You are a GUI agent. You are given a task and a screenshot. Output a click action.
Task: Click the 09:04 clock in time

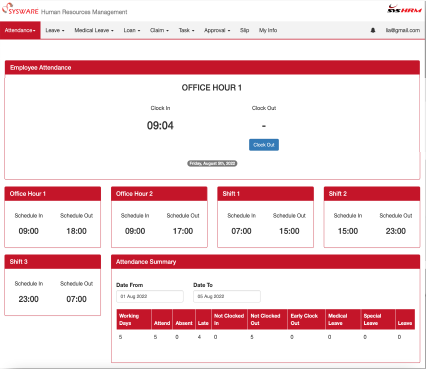(x=160, y=126)
